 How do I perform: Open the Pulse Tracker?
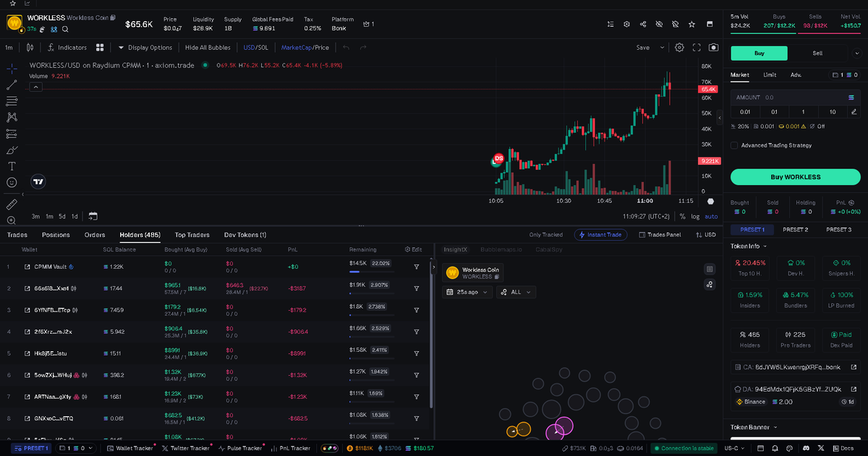point(240,449)
